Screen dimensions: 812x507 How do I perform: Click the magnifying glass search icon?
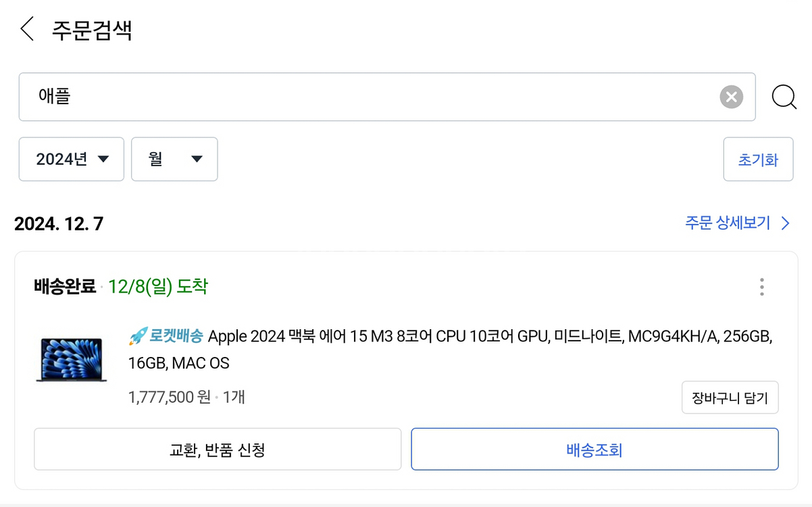pyautogui.click(x=784, y=97)
